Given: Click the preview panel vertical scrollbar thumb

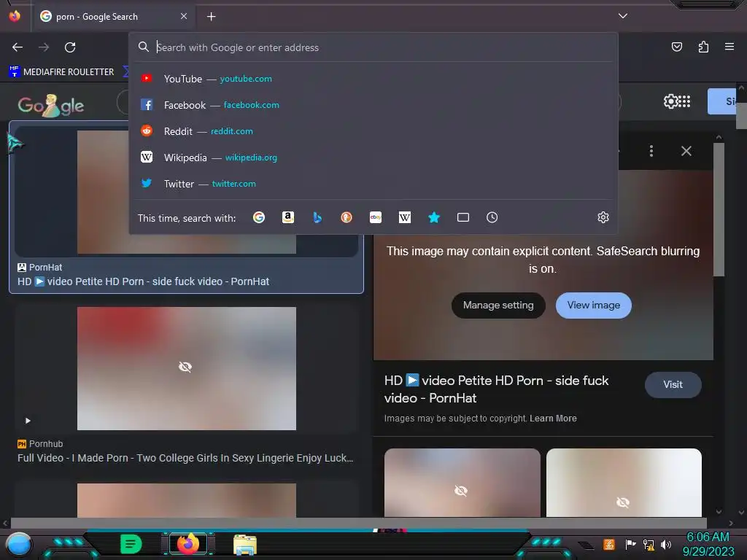Looking at the screenshot, I should pos(719,209).
